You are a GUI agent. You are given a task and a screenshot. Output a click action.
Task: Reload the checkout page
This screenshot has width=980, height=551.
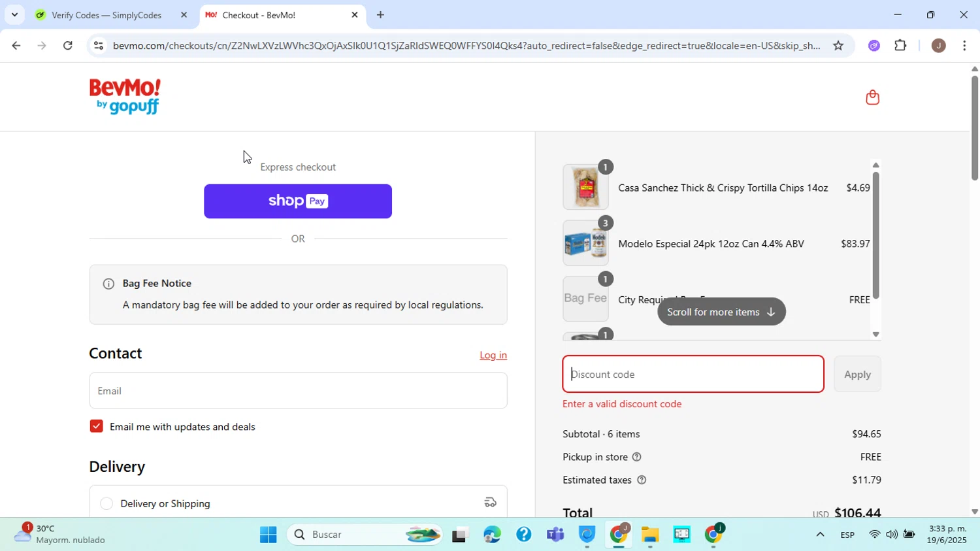pyautogui.click(x=68, y=46)
